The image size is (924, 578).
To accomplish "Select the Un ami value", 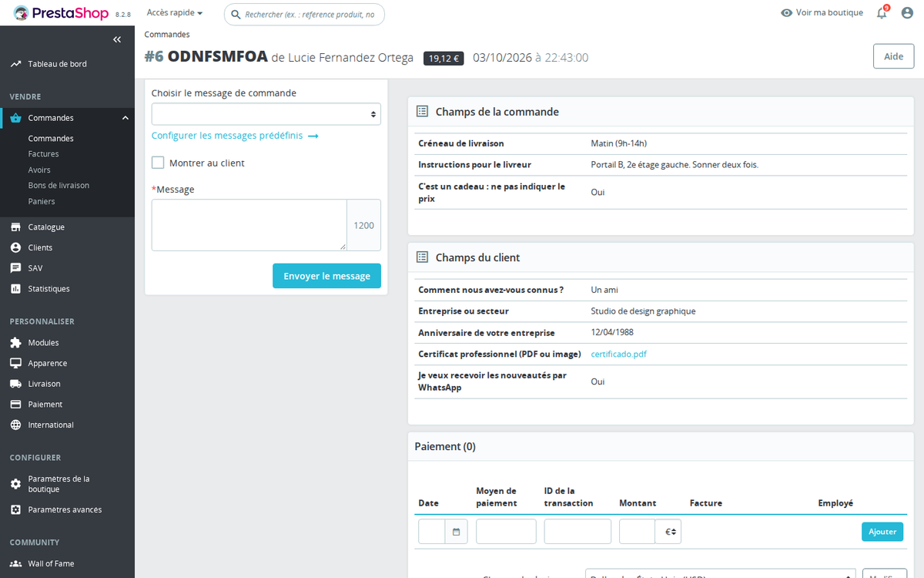I will 604,290.
